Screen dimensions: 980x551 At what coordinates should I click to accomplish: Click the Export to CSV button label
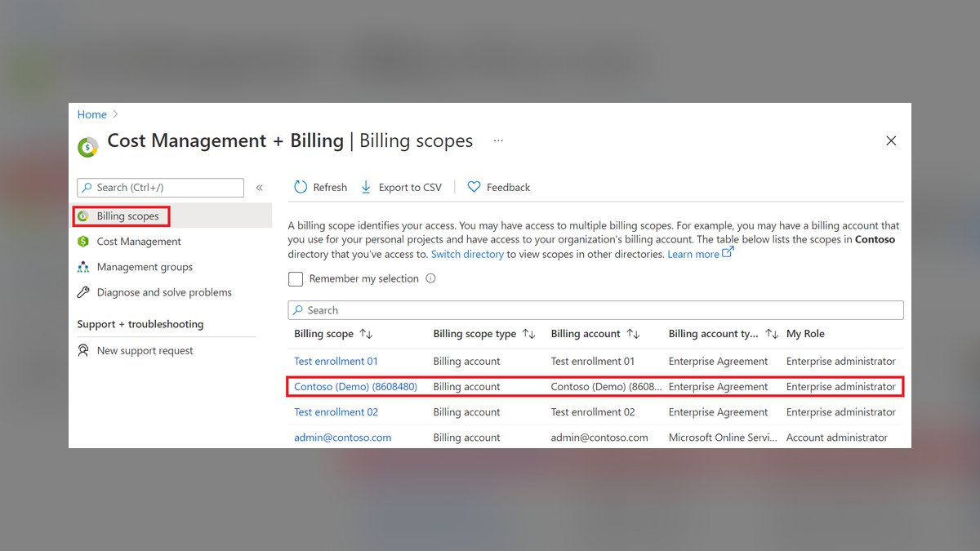(410, 187)
